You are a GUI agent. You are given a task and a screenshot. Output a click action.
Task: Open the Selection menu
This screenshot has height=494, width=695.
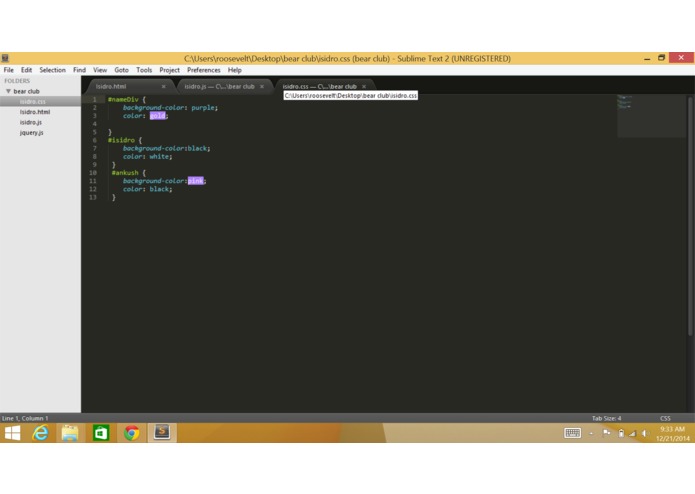click(52, 70)
